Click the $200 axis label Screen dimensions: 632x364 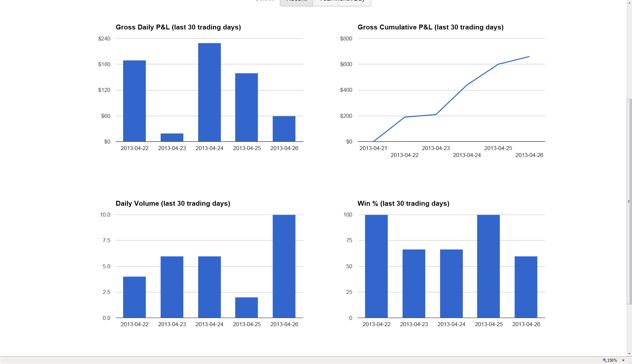point(346,116)
